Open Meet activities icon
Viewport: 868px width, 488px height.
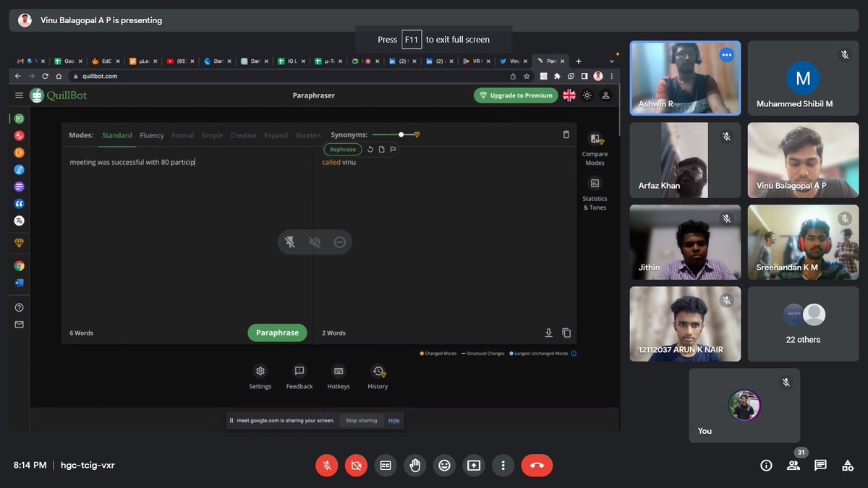point(847,466)
